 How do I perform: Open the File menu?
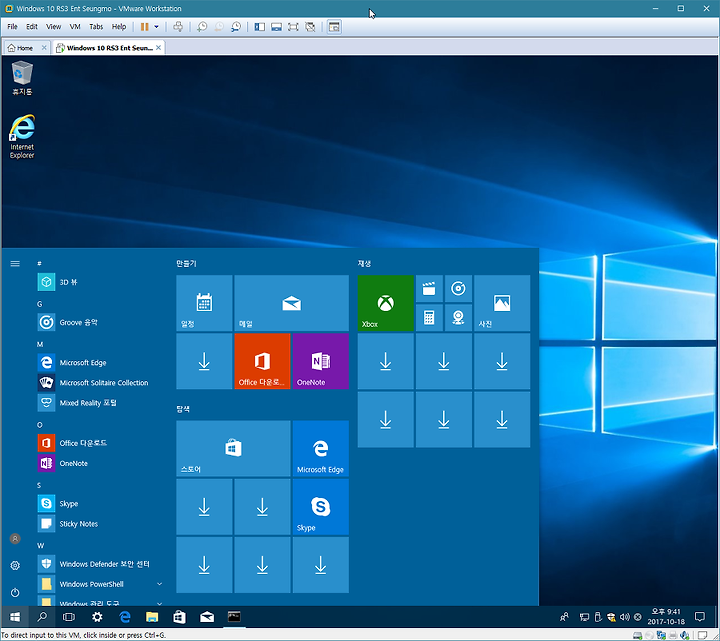pyautogui.click(x=12, y=27)
